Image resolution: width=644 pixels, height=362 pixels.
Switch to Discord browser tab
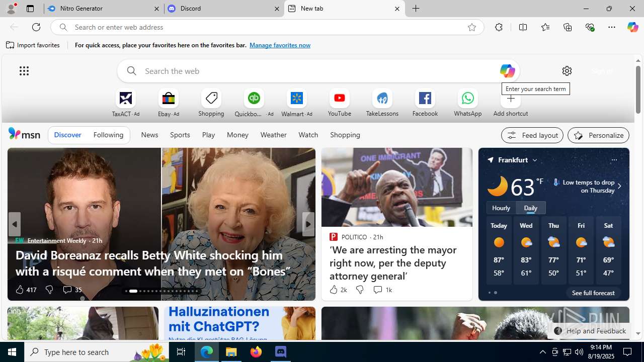(x=224, y=9)
